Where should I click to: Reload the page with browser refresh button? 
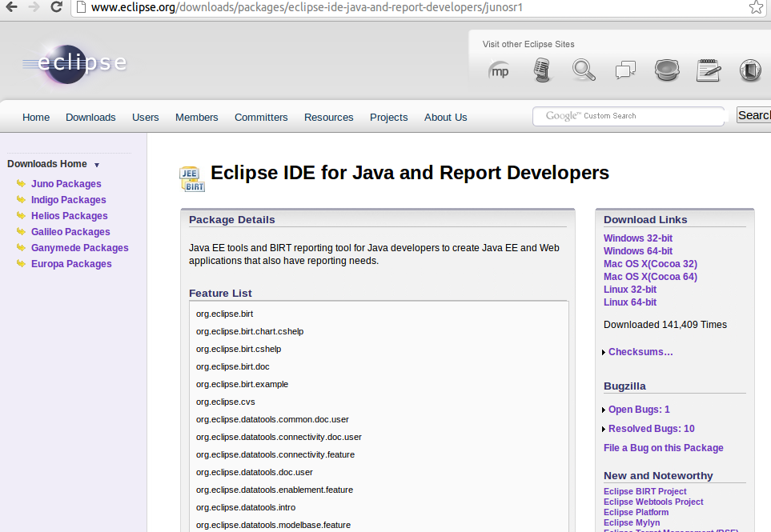point(56,7)
